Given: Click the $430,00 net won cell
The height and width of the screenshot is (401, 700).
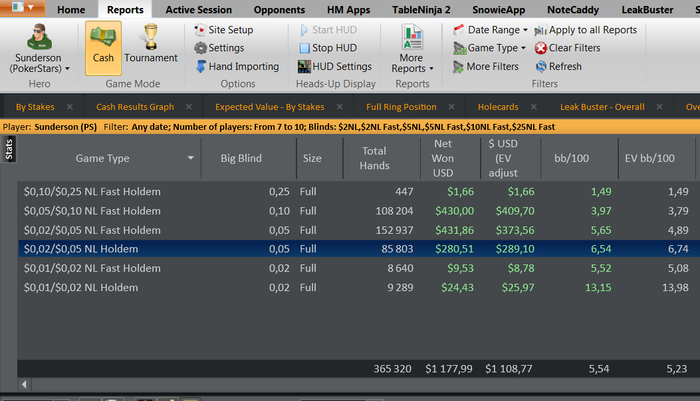Looking at the screenshot, I should click(x=454, y=211).
